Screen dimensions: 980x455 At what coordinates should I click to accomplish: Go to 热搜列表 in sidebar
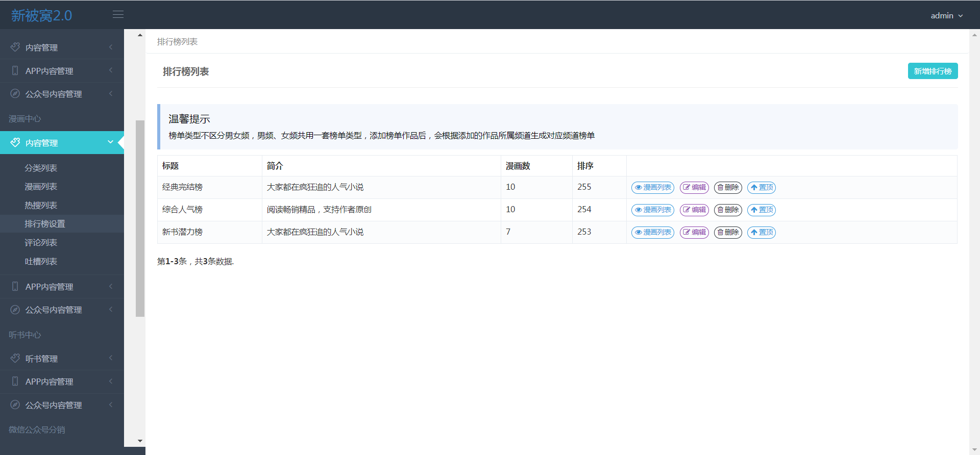click(41, 205)
